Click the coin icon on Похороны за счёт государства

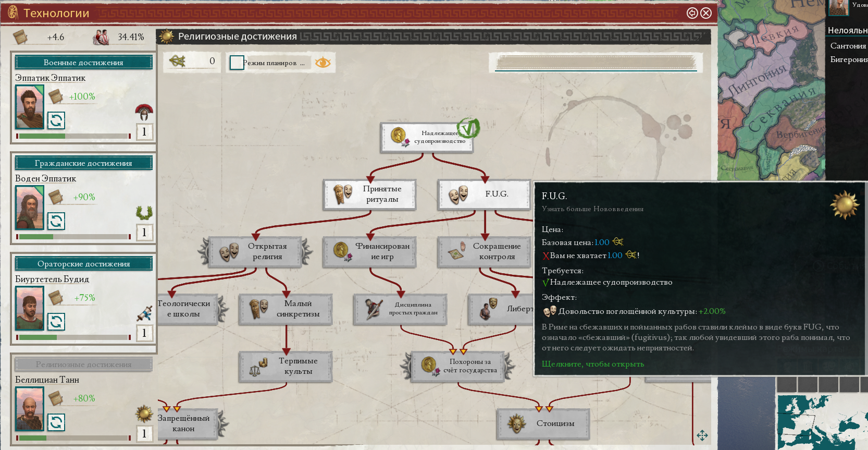(x=430, y=366)
